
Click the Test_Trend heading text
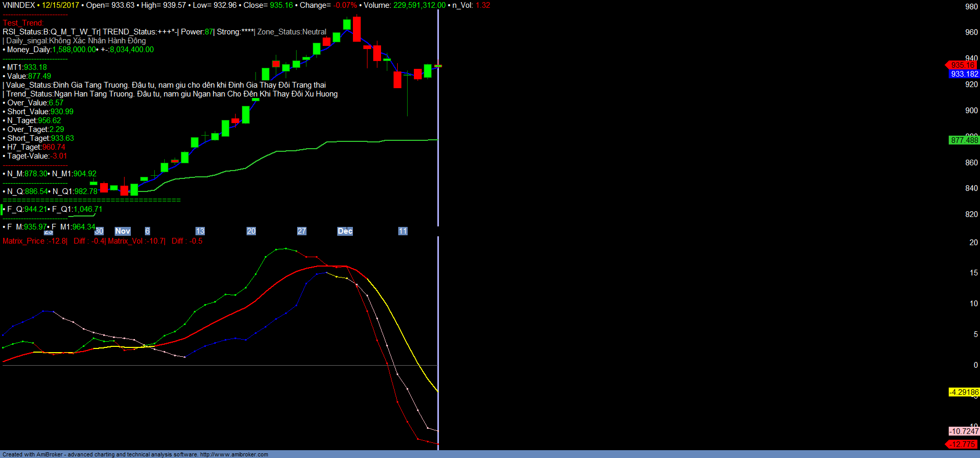coord(23,23)
